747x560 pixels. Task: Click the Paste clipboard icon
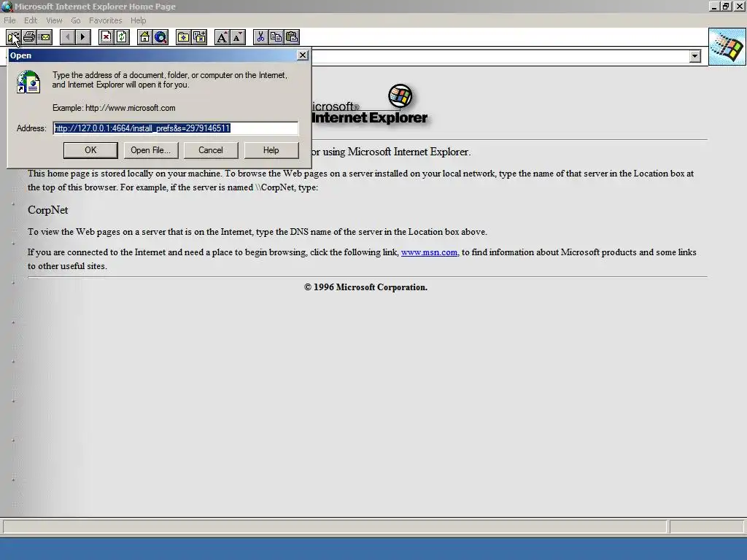(292, 37)
